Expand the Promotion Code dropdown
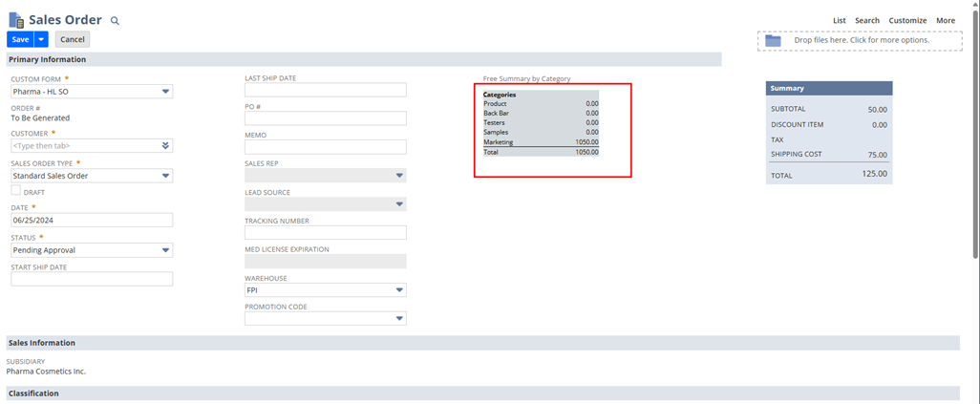The height and width of the screenshot is (404, 980). pyautogui.click(x=399, y=318)
